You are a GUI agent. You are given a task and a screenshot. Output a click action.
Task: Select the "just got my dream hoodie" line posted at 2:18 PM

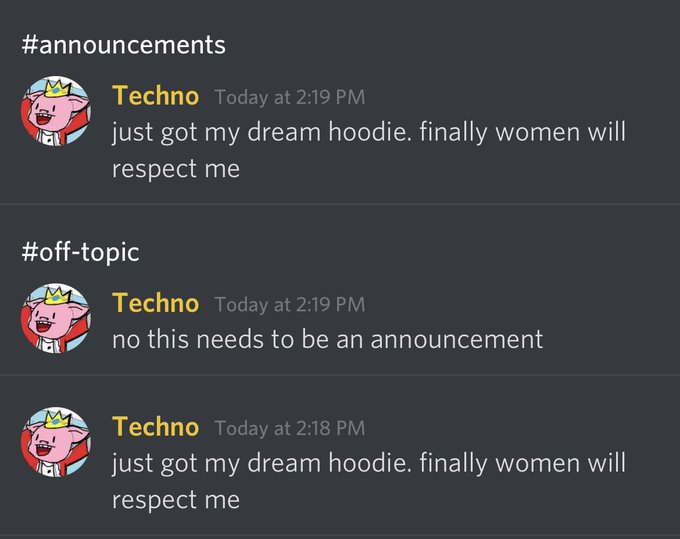(369, 464)
